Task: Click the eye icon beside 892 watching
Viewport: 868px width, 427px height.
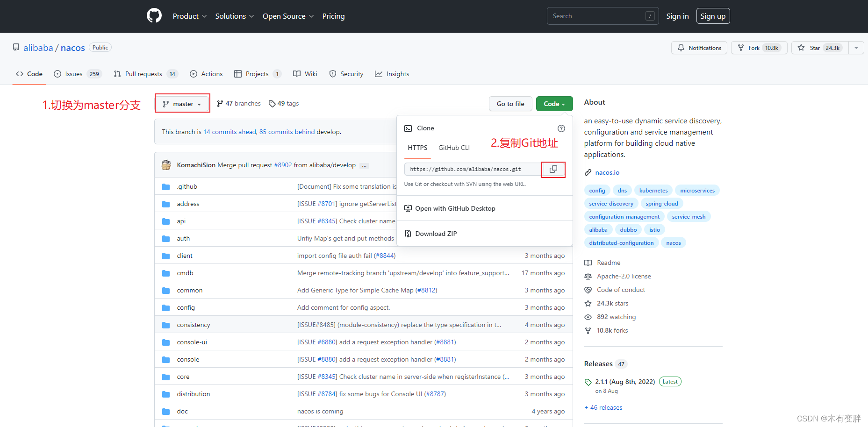Action: click(x=588, y=317)
